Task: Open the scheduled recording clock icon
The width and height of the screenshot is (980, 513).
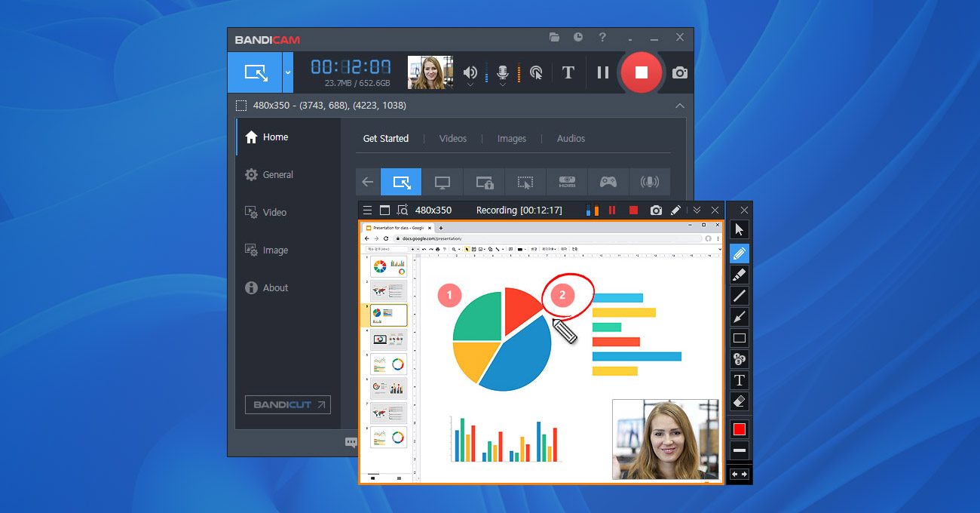Action: point(578,37)
